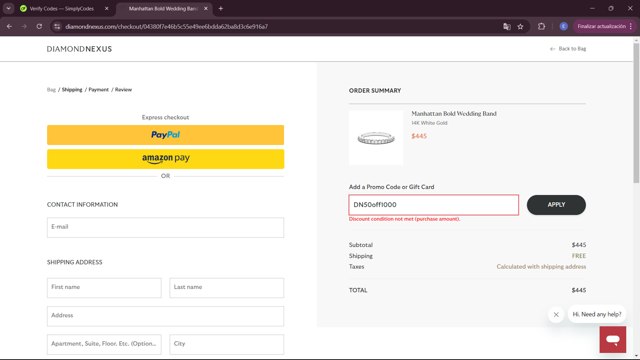
Task: Click the wedding band product thumbnail
Action: (x=376, y=138)
